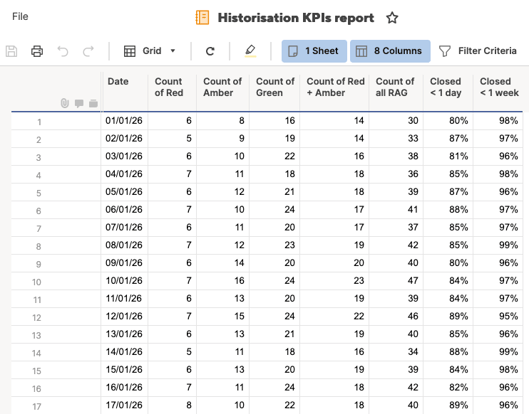Click date cell 12/01/26

coord(124,316)
